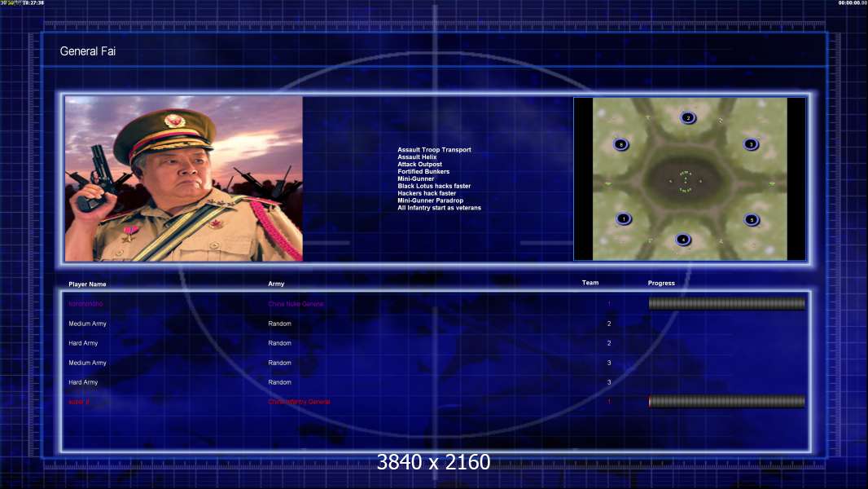This screenshot has width=868, height=489.
Task: Click team number 3 in Medium Army row
Action: coord(609,363)
